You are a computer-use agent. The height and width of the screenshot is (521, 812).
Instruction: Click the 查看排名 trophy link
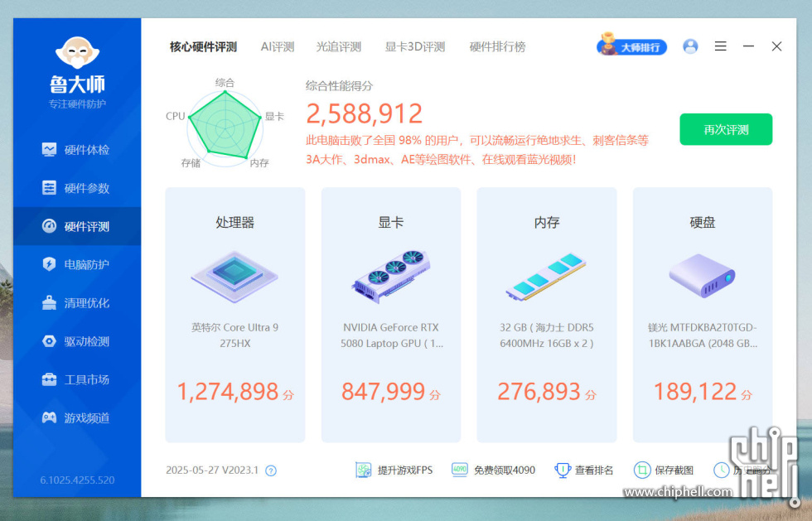(x=583, y=470)
